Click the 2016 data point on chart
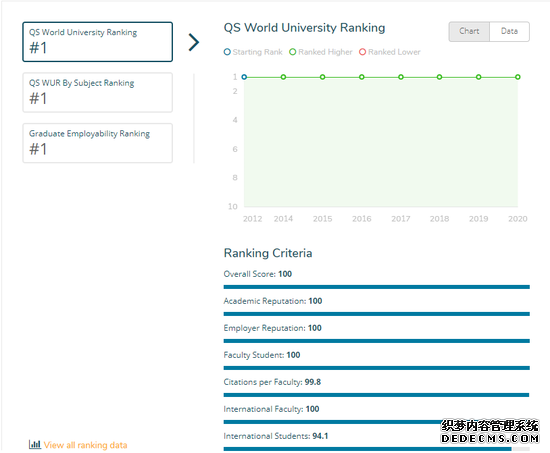This screenshot has width=550, height=453. point(362,77)
